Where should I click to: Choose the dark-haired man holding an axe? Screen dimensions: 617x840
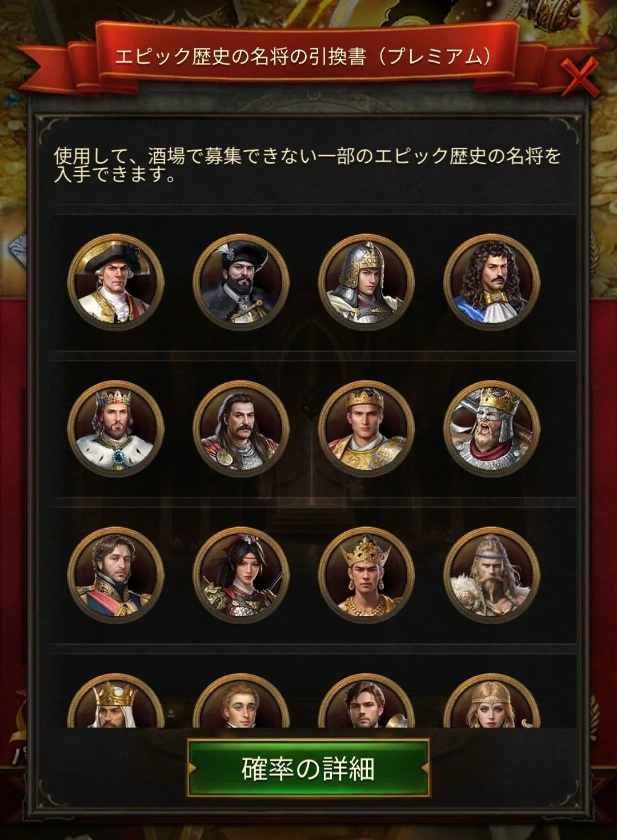[366, 701]
